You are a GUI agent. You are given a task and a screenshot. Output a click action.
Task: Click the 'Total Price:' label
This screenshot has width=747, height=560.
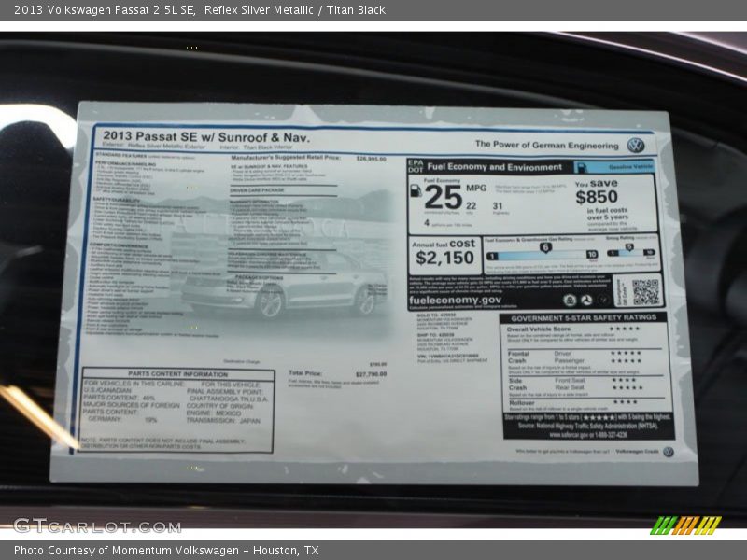point(305,372)
